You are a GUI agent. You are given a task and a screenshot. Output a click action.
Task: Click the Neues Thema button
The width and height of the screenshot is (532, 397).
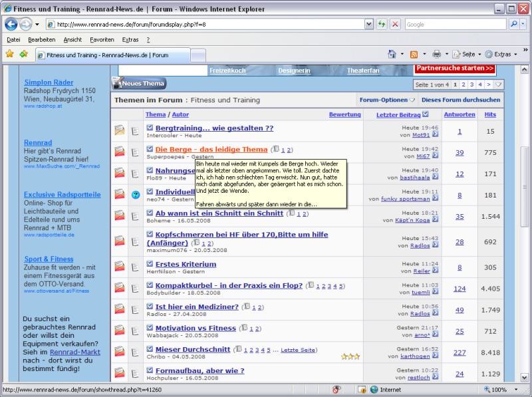point(139,84)
